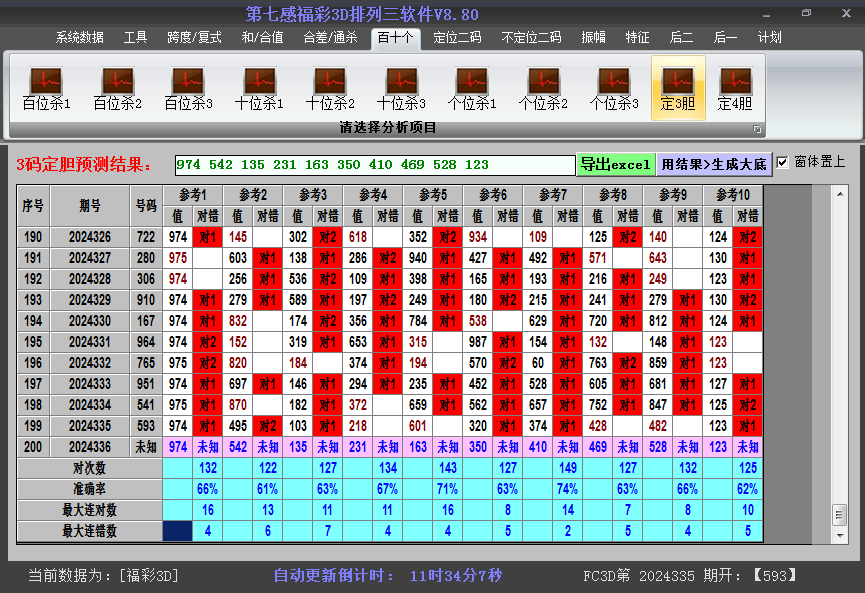The height and width of the screenshot is (593, 865).
Task: Select the 十位杀3 analysis icon
Action: point(401,88)
